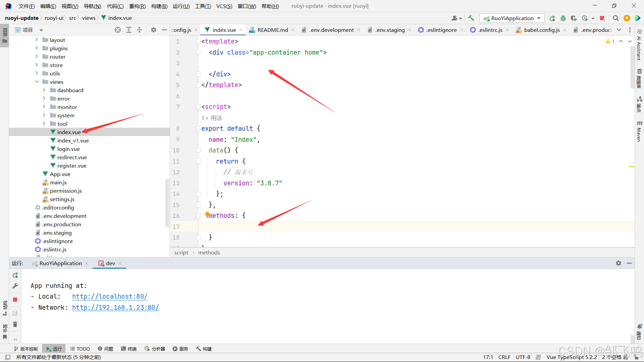Screen dimensions: 644x362
Task: Fold the template tag at line 1
Action: [198, 42]
